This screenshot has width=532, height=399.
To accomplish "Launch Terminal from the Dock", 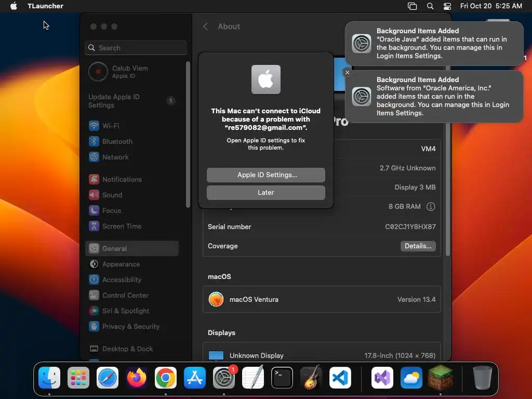I will (282, 378).
